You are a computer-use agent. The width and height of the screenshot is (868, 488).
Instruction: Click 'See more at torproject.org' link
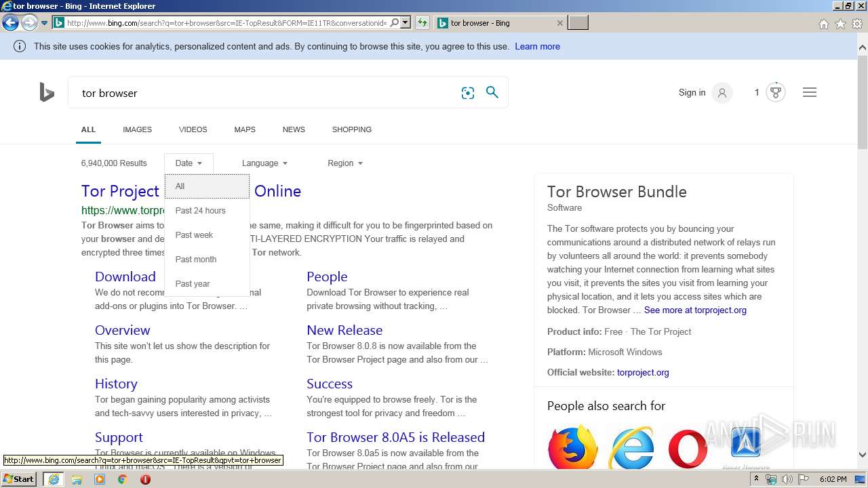pyautogui.click(x=695, y=310)
